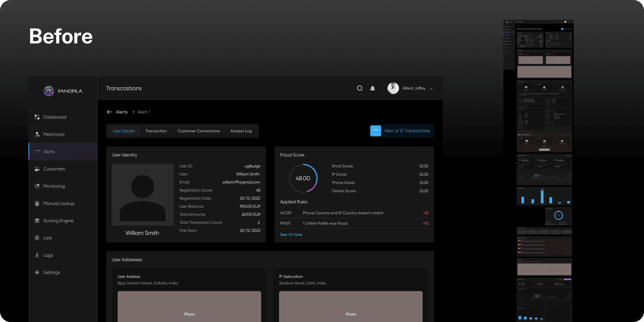This screenshot has height=322, width=644.
Task: Navigate back using the Alerts breadcrumb arrow
Action: pos(109,112)
